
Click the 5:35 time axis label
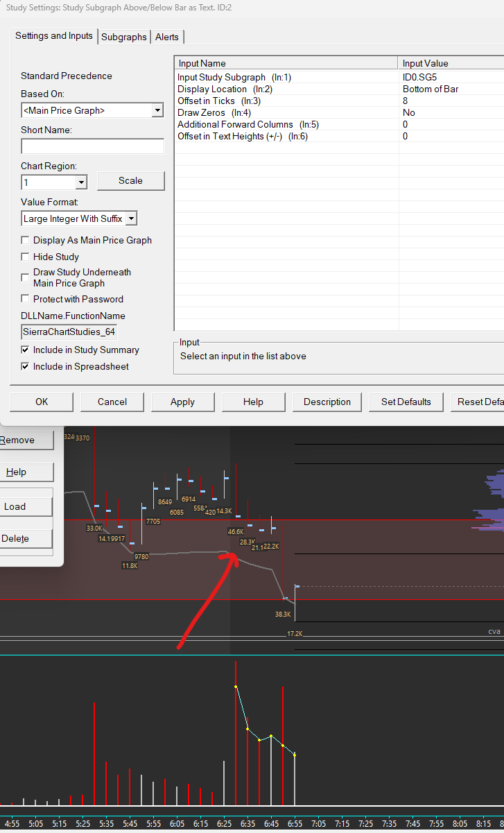click(x=106, y=824)
